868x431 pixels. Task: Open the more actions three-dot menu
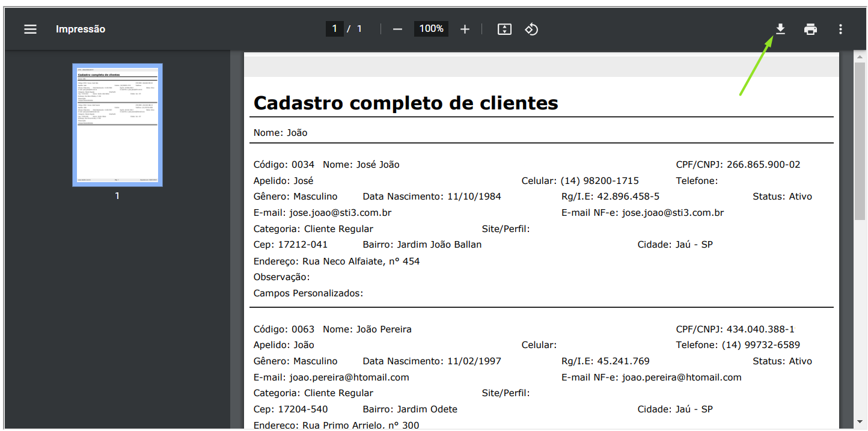point(840,29)
